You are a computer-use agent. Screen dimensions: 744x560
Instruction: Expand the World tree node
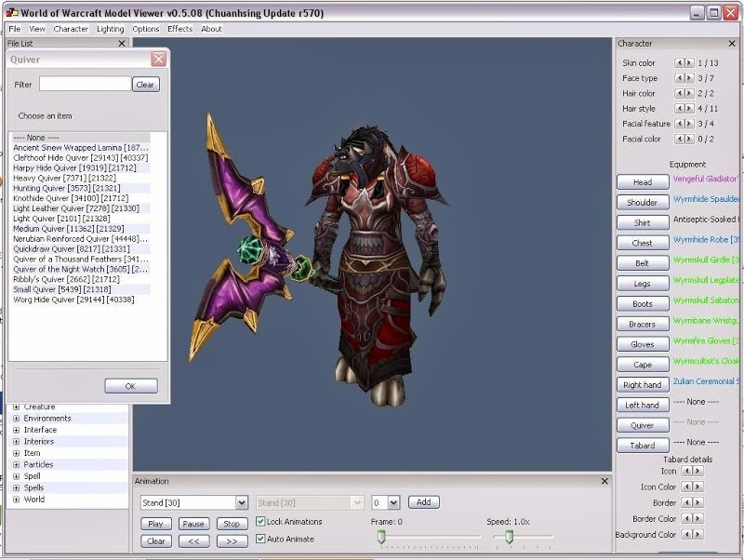pos(16,500)
